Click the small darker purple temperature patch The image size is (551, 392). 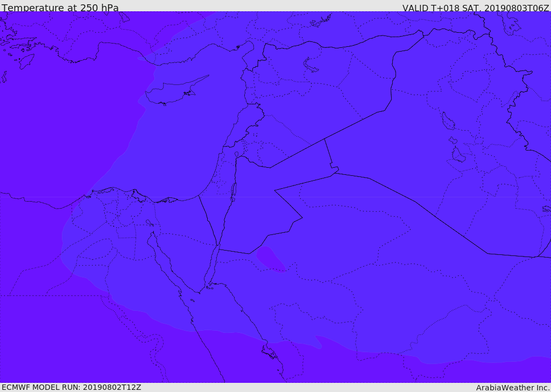[x=271, y=259]
